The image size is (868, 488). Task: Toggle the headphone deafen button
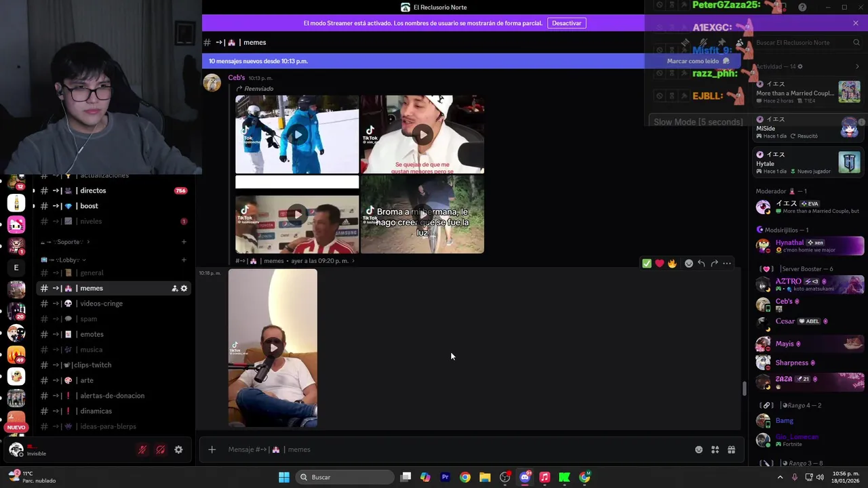161,449
